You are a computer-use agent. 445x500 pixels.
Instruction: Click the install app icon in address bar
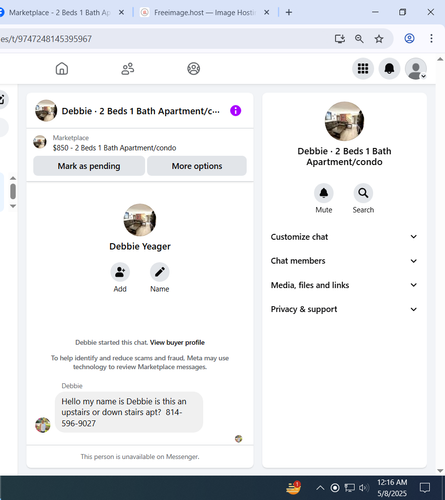click(340, 39)
